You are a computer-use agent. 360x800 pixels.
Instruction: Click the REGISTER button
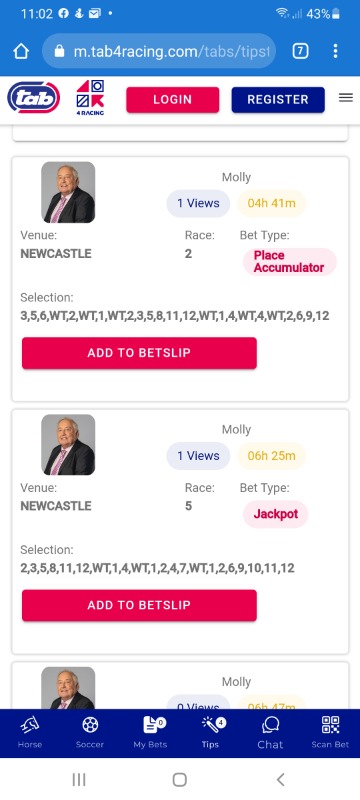tap(278, 99)
